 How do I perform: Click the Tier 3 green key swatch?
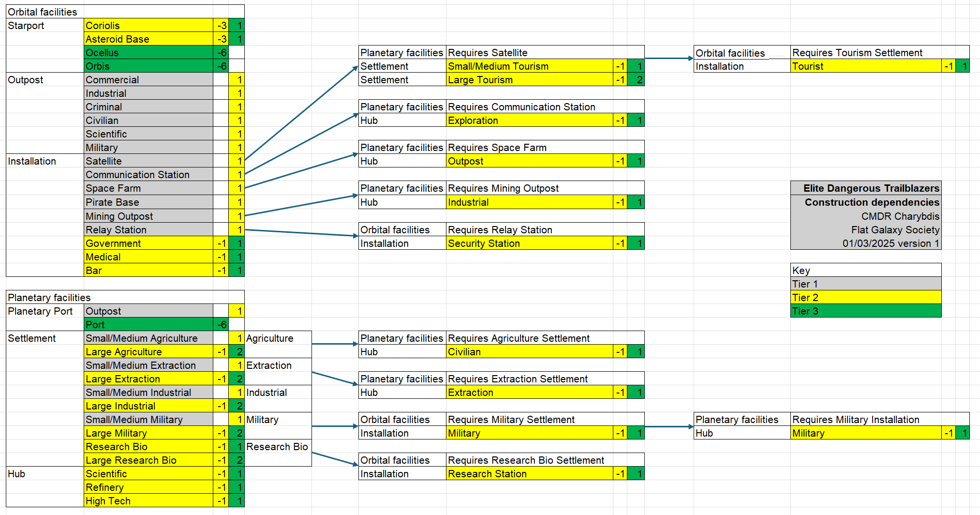pos(866,311)
